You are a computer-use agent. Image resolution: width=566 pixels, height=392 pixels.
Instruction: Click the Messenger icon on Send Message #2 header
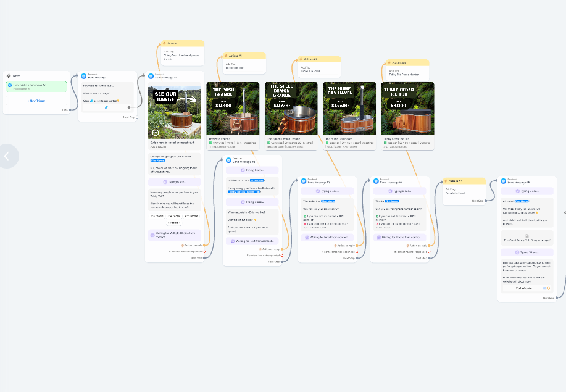tap(229, 161)
